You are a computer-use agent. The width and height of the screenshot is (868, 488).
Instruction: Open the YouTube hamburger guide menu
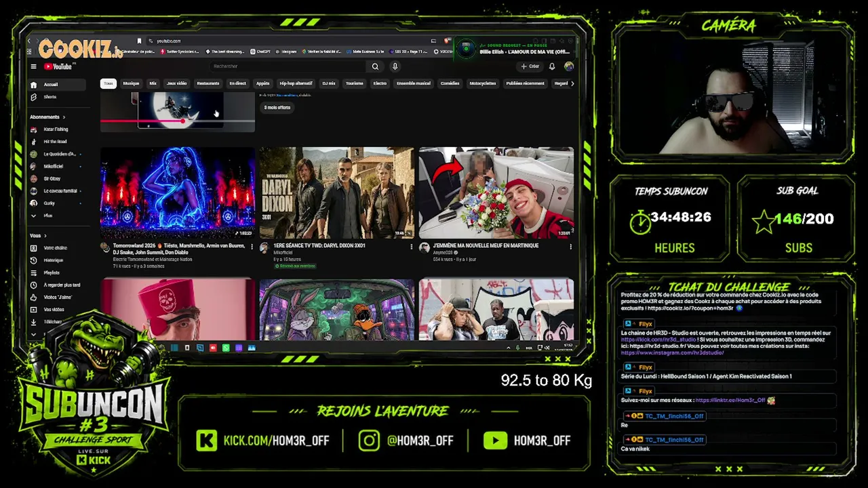click(x=33, y=66)
